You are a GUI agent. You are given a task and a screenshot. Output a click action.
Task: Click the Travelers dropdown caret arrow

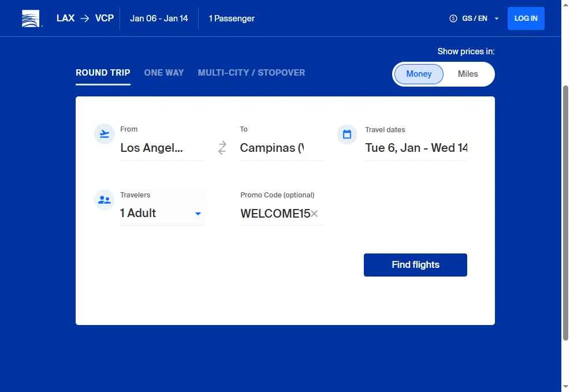(198, 214)
